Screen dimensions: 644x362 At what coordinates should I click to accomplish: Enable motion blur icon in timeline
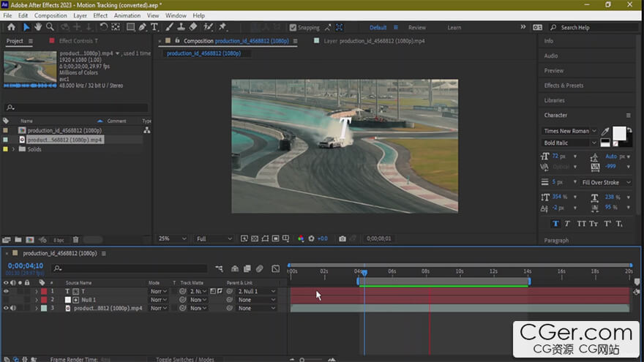coord(260,268)
